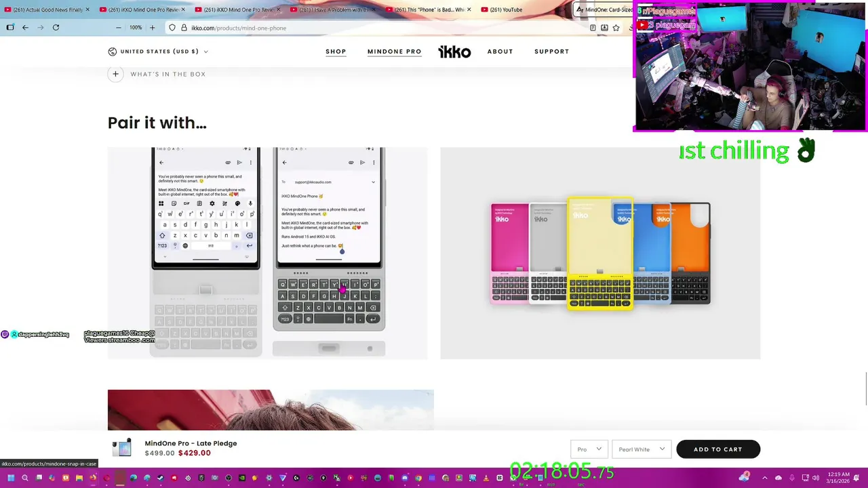Viewport: 868px width, 488px height.
Task: Open the SUPPORT menu item
Action: click(552, 52)
